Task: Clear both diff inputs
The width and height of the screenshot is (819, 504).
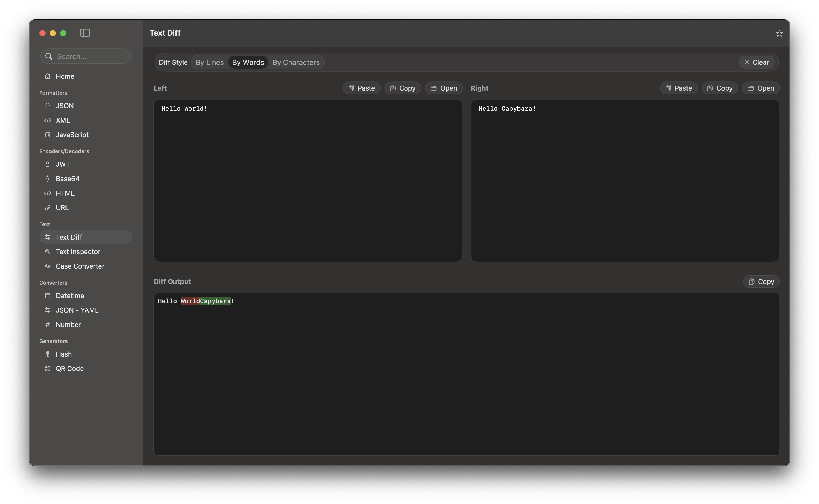Action: point(756,62)
